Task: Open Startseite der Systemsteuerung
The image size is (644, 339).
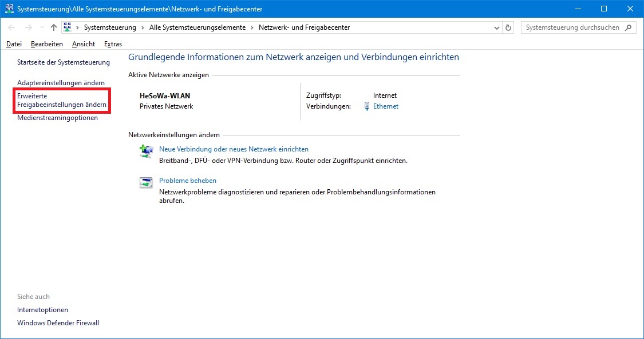Action: 63,62
